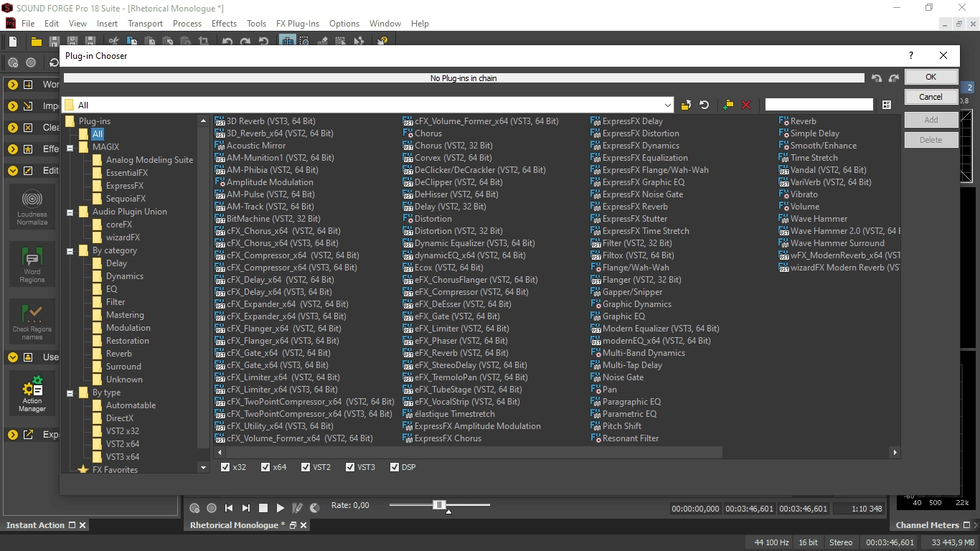This screenshot has width=980, height=551.
Task: Collapse the Edit section in Instant Action panel
Action: click(x=13, y=170)
